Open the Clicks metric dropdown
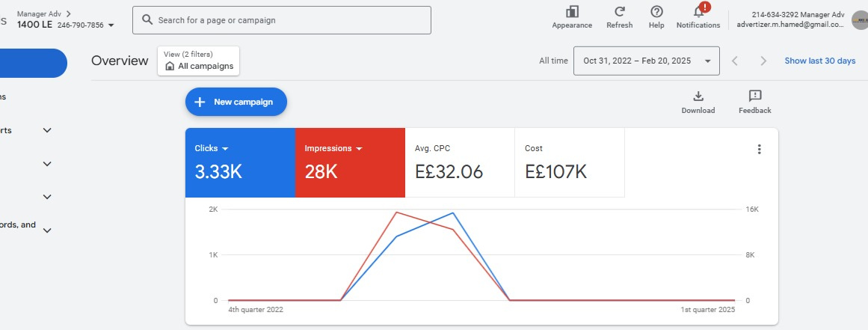 pos(225,148)
